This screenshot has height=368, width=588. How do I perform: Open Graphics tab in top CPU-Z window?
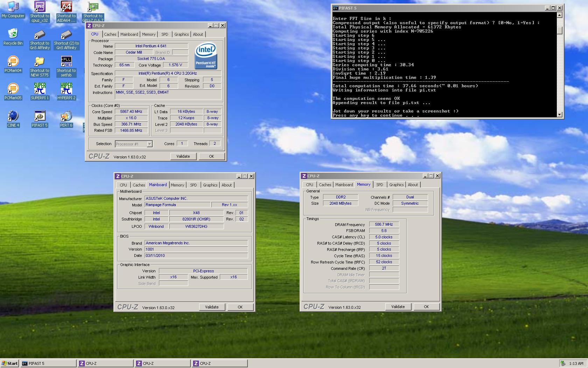(x=181, y=34)
